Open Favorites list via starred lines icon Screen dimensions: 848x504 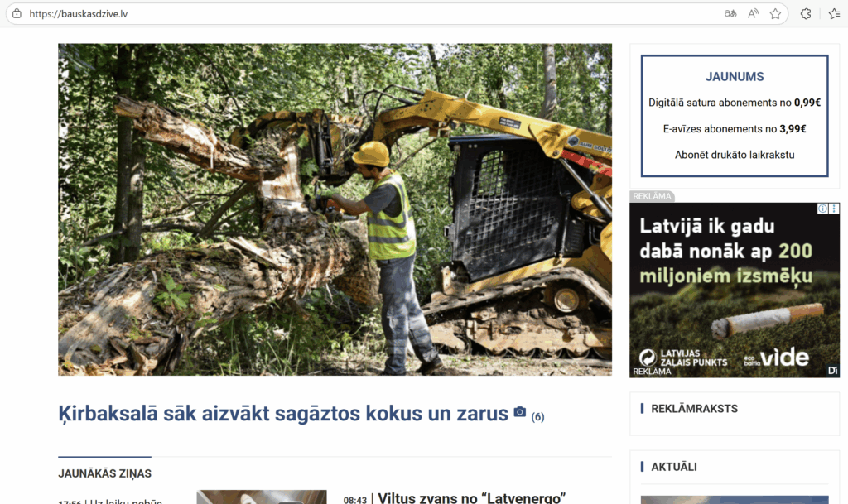pos(835,13)
